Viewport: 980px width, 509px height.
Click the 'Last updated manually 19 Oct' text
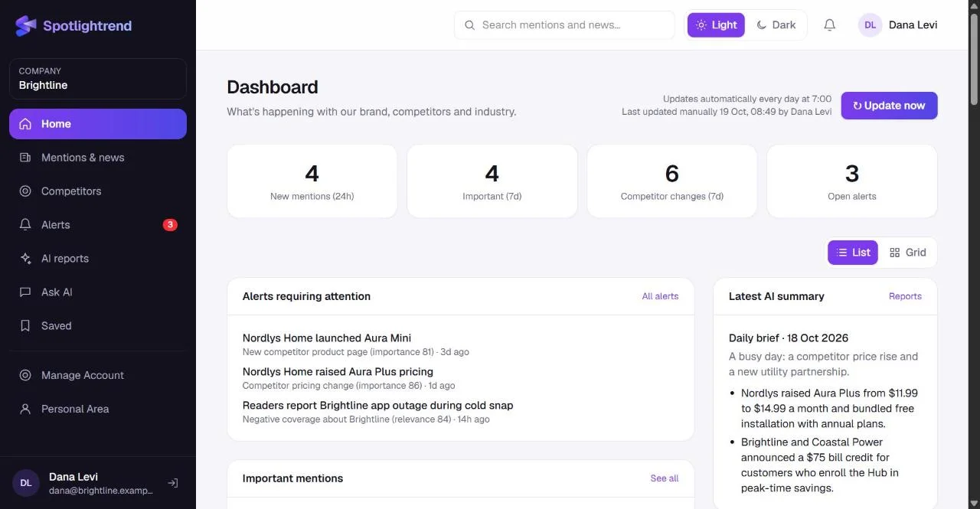727,112
